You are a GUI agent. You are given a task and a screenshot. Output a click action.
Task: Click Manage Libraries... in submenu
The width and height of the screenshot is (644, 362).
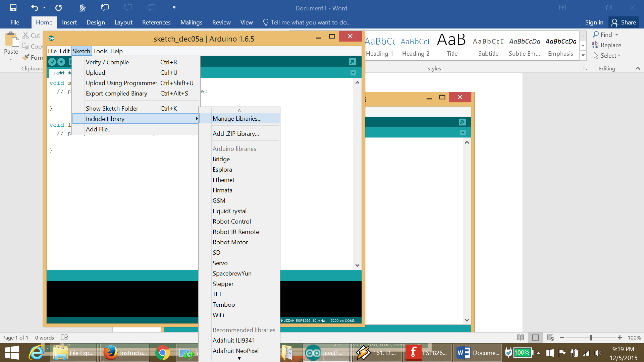[x=239, y=118]
